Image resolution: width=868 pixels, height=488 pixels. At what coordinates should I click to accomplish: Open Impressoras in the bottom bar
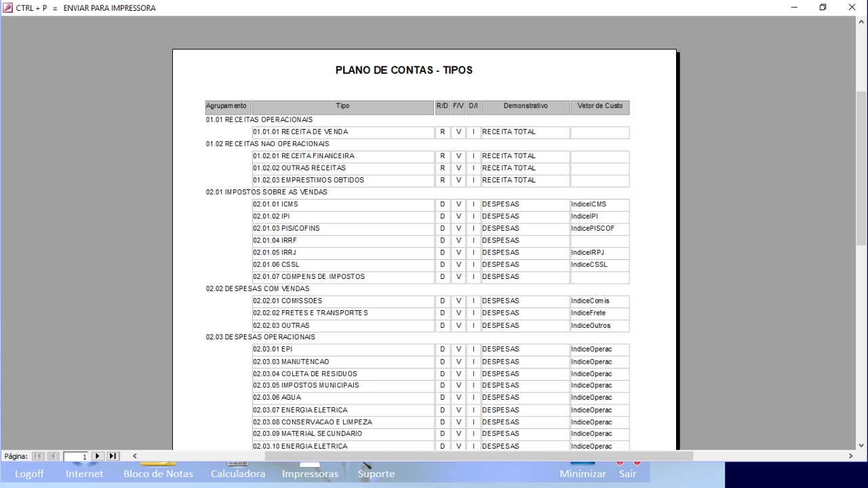click(x=310, y=474)
